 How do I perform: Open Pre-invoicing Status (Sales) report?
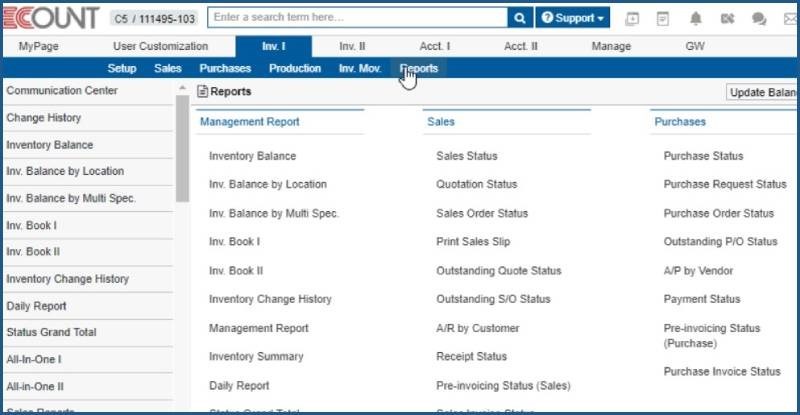tap(503, 386)
